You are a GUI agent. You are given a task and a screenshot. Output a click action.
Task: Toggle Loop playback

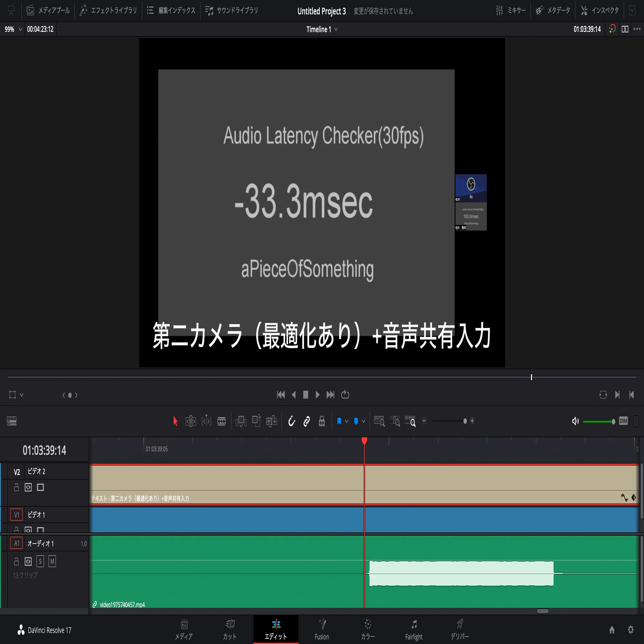345,395
